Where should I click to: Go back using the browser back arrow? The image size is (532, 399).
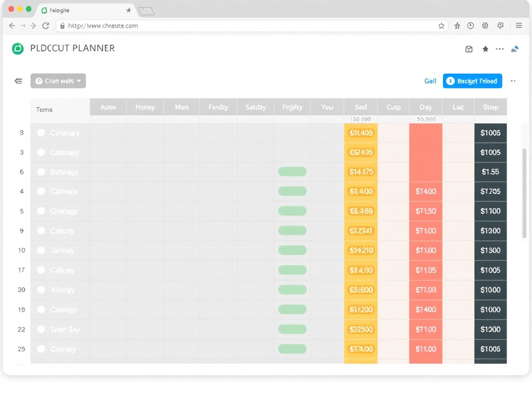[12, 26]
